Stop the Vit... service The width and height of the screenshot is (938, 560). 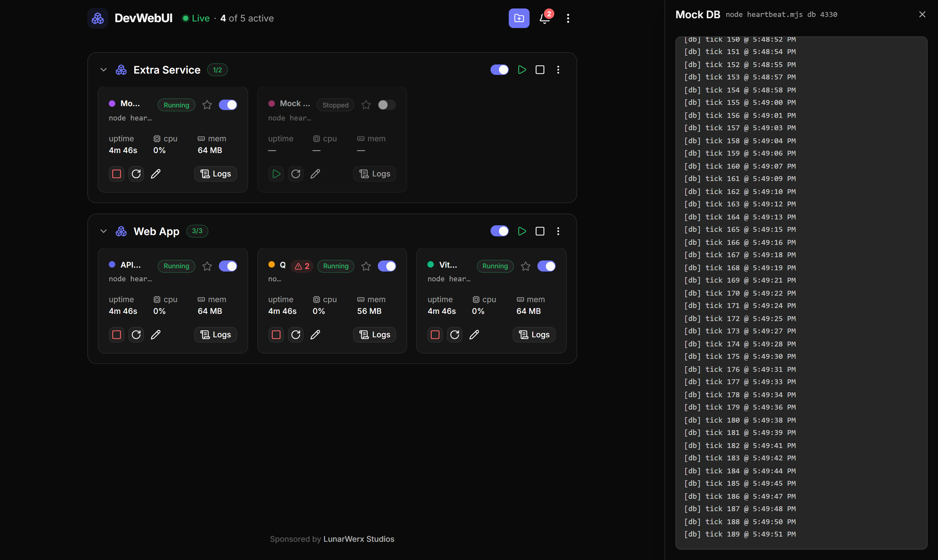435,335
